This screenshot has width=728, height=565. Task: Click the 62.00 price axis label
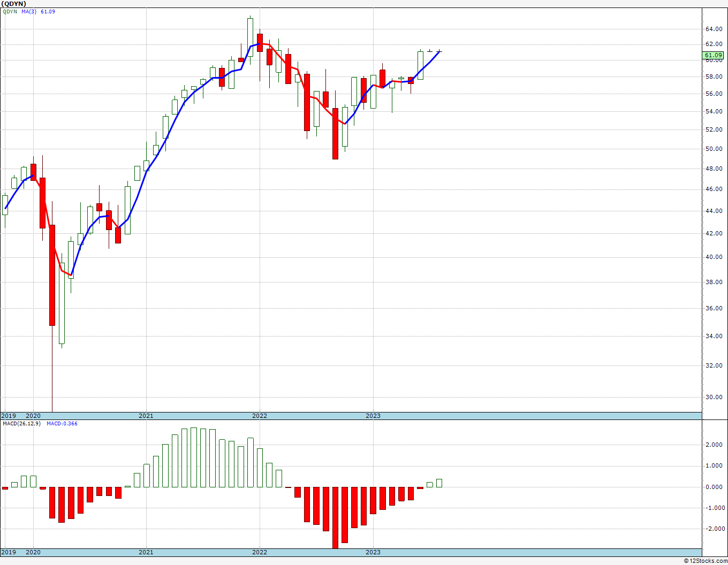coord(714,44)
